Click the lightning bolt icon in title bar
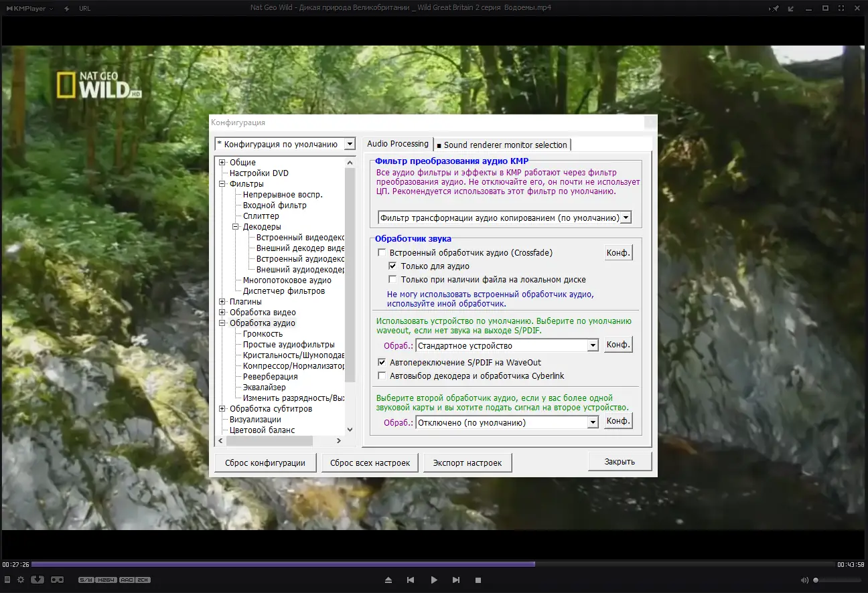 click(66, 9)
